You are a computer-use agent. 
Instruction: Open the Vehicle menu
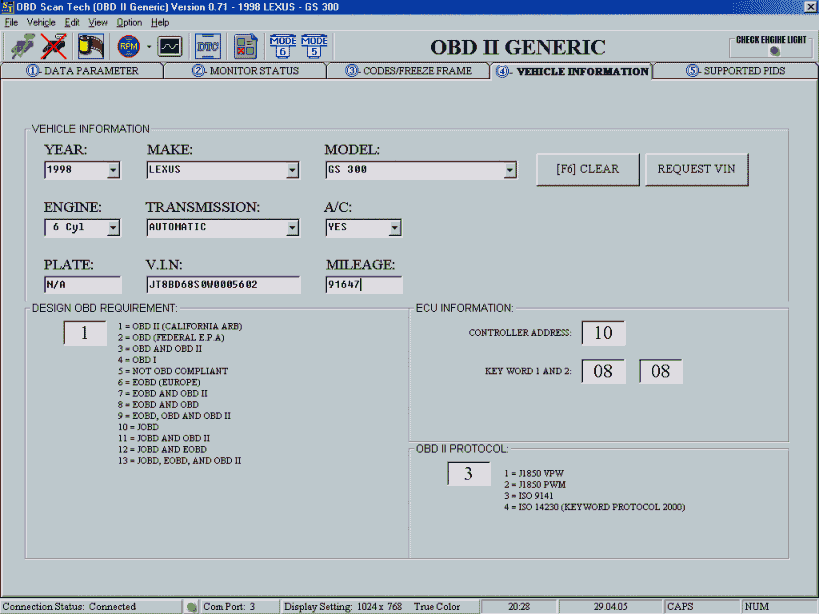point(41,21)
